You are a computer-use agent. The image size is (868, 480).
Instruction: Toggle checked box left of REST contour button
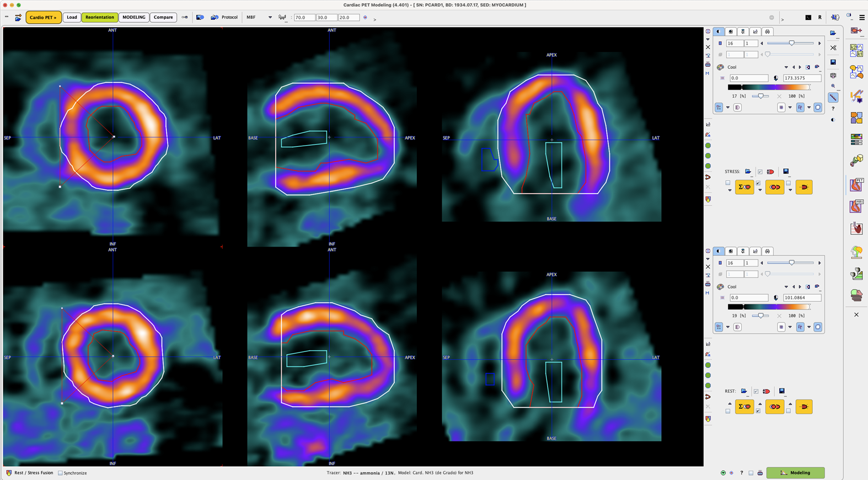coord(758,411)
